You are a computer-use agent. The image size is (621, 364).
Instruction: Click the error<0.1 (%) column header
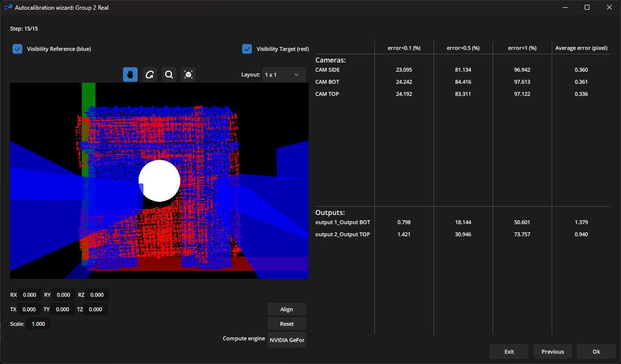point(404,48)
